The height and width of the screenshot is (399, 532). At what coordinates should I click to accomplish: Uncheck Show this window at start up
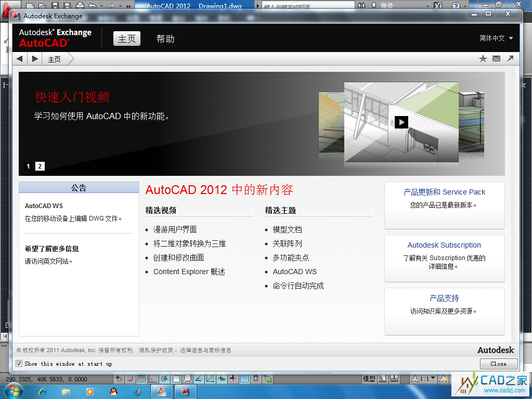[19, 364]
